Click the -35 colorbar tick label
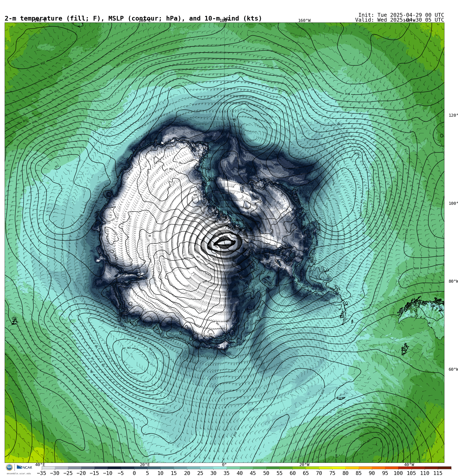 click(x=42, y=473)
